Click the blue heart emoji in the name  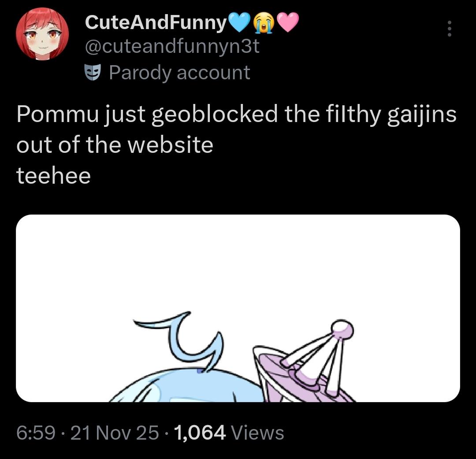coord(239,22)
